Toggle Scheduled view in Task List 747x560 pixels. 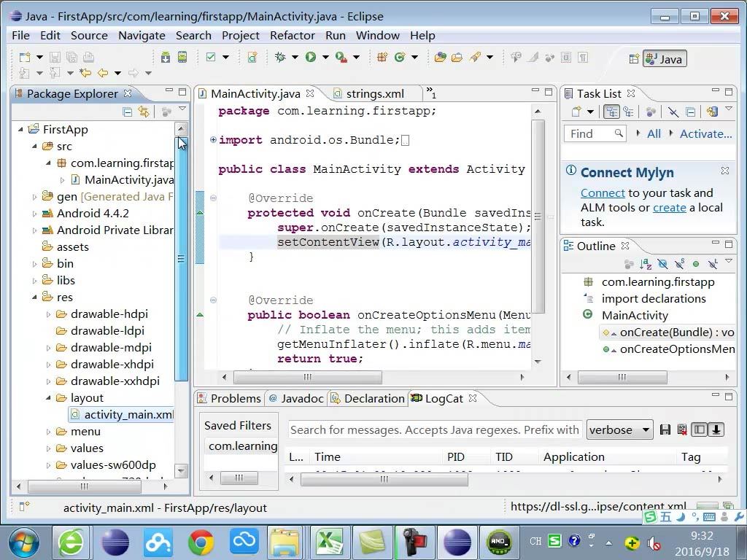[x=628, y=112]
